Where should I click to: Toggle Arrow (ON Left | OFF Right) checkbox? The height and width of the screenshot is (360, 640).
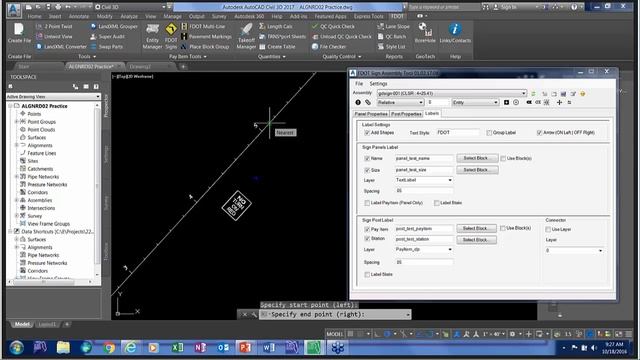[539, 133]
